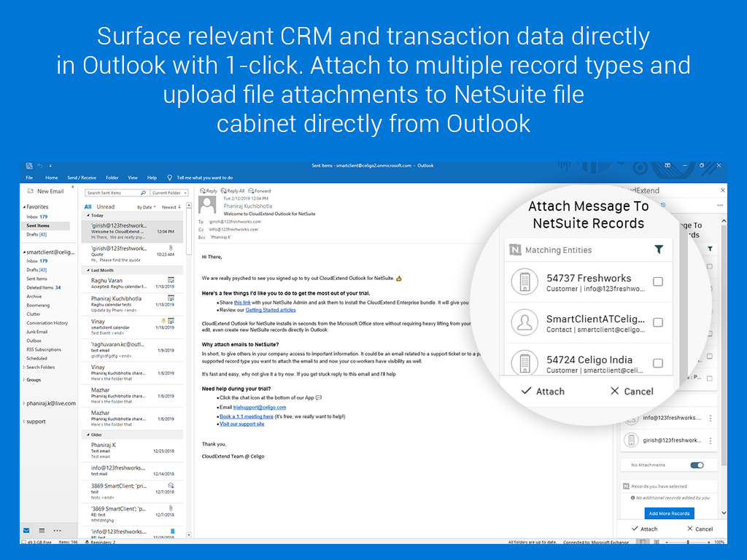747x560 pixels.
Task: Open the File menu
Action: point(29,178)
